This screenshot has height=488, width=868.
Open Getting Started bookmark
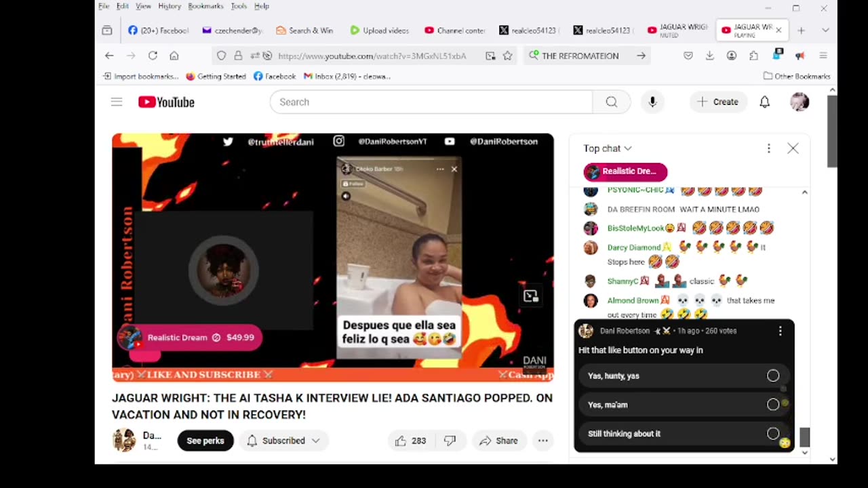coord(216,77)
